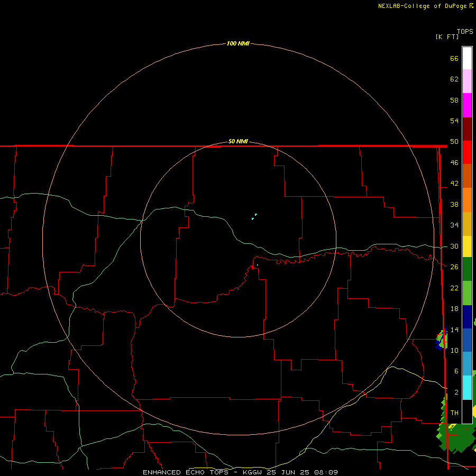The image size is (476, 476).
Task: Click the 58 legend value
Action: tap(454, 100)
